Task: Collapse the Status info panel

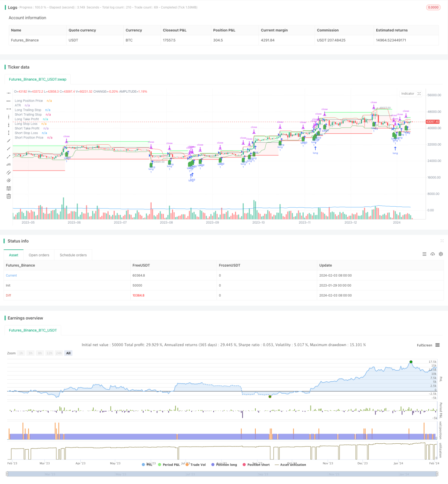Action: (442, 241)
